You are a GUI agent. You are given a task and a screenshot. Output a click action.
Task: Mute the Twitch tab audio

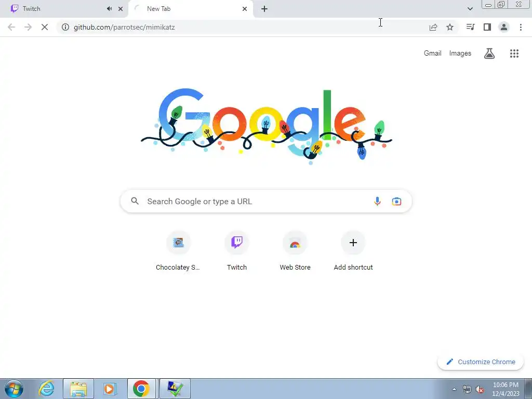click(x=109, y=9)
